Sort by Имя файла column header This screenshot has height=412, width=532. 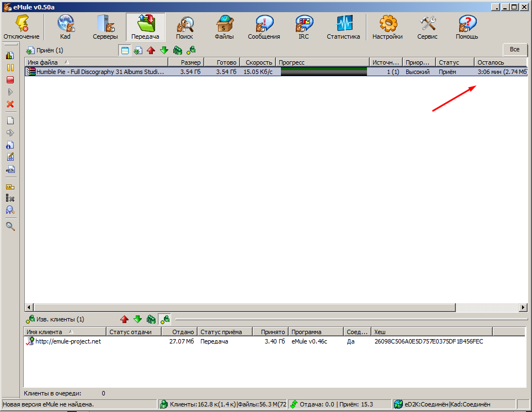coord(97,62)
